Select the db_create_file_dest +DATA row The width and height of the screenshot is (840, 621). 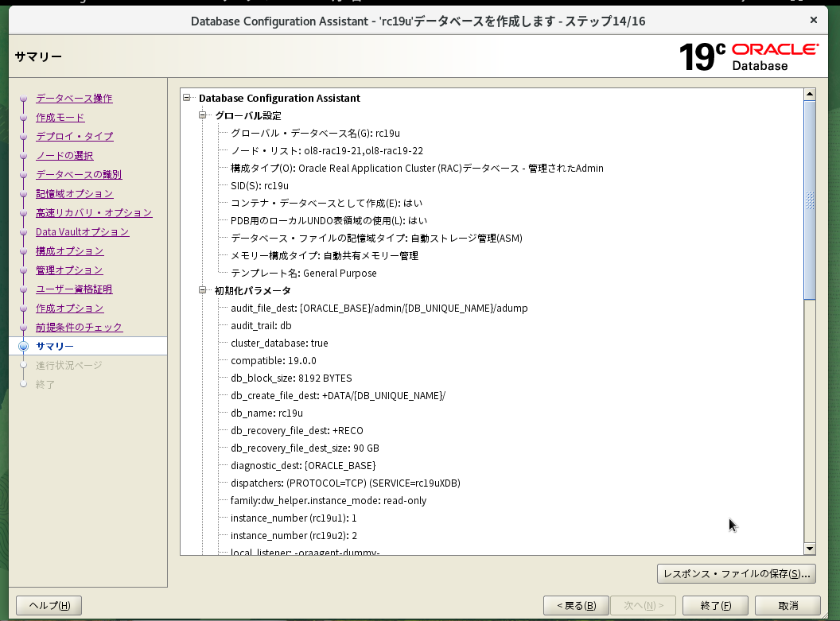(338, 396)
